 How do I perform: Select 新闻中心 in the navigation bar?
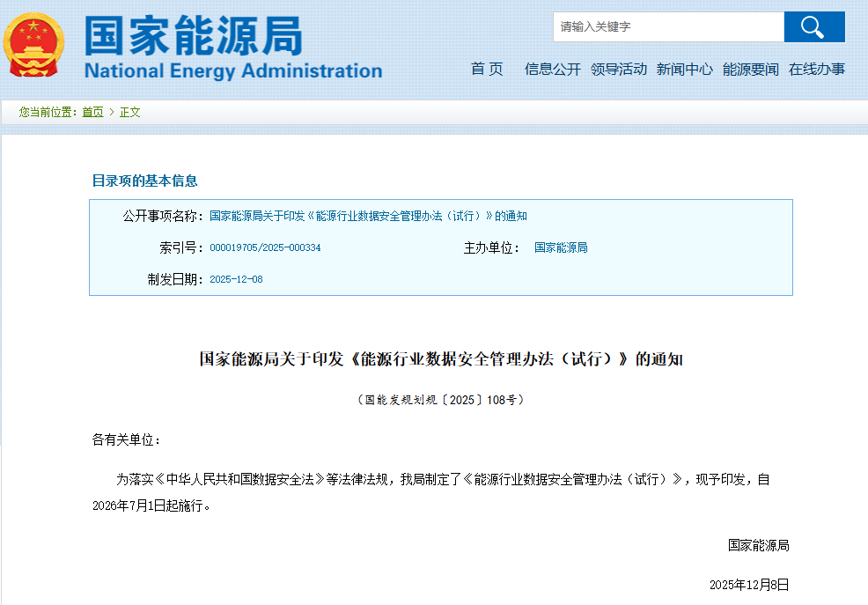[x=684, y=70]
